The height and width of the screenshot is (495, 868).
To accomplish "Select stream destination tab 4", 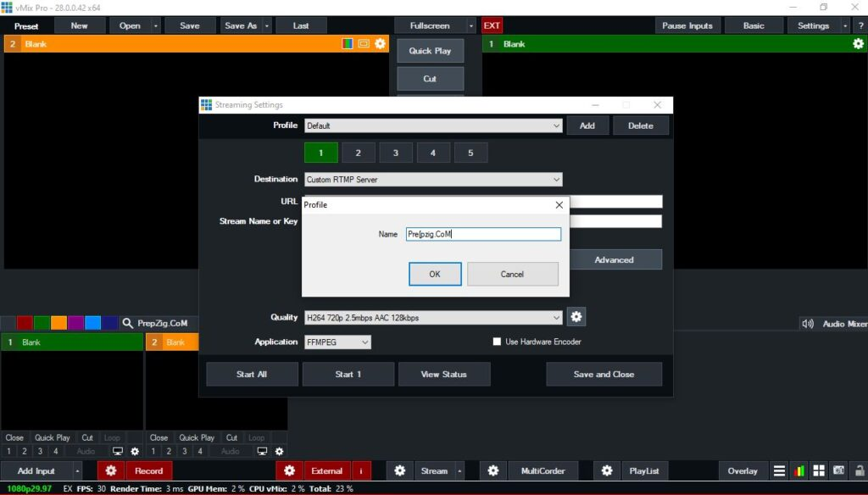I will click(433, 153).
